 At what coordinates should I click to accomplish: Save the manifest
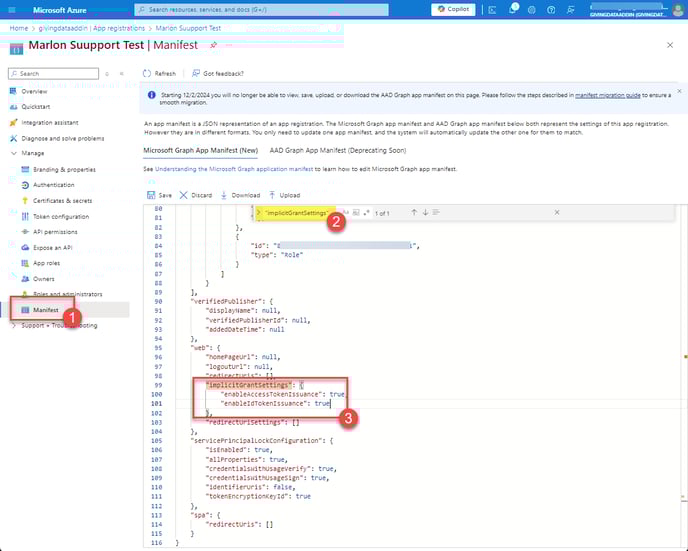tap(159, 195)
